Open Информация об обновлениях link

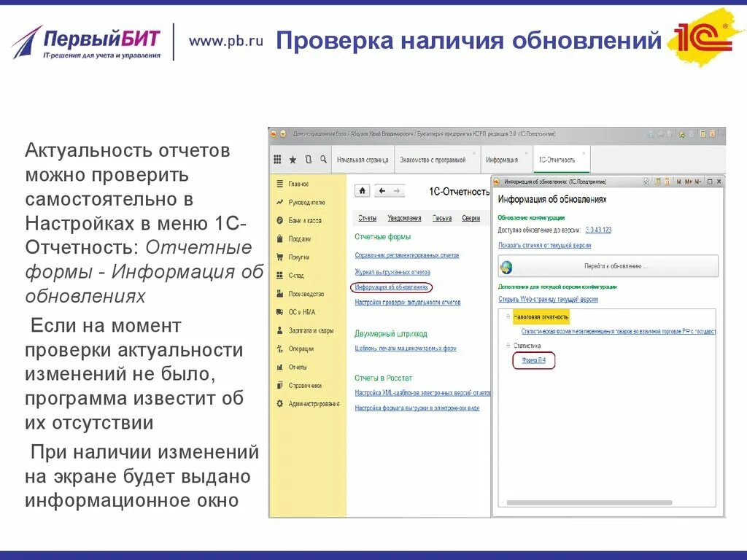coord(391,287)
